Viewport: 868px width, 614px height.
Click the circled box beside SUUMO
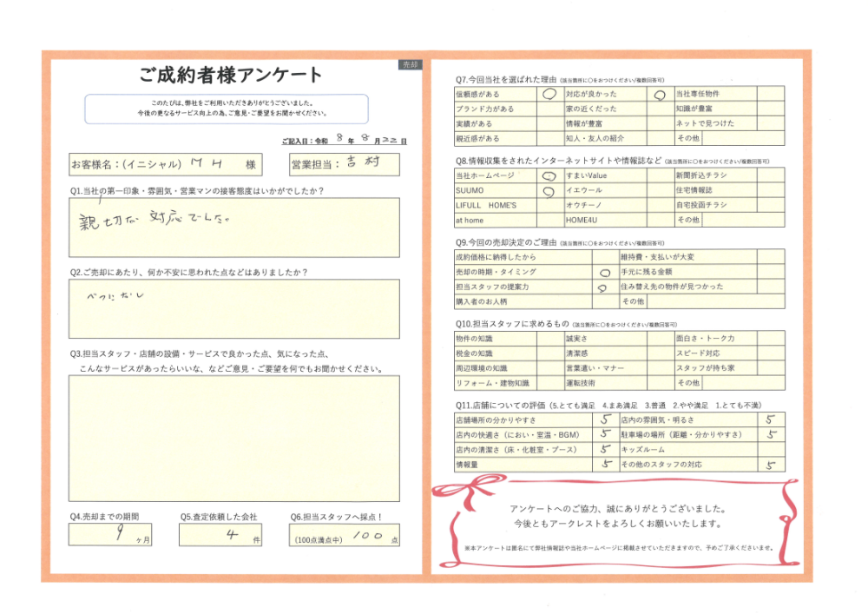point(549,190)
